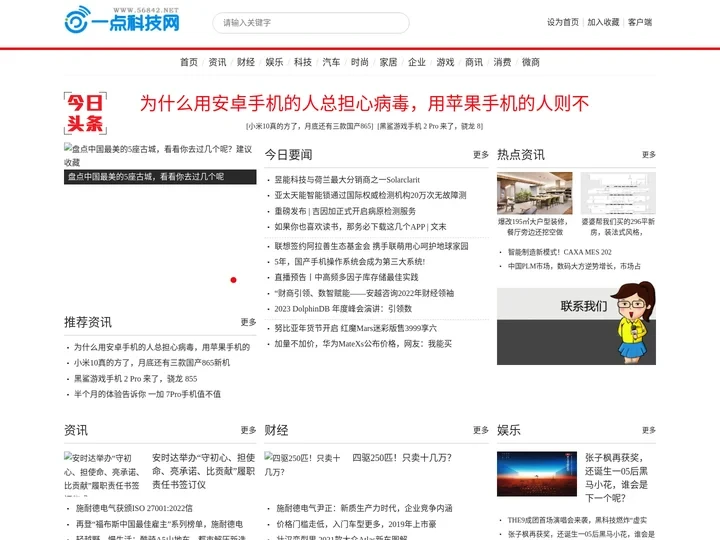Click 更多 beside 资讯 section heading
The image size is (720, 540).
[248, 430]
